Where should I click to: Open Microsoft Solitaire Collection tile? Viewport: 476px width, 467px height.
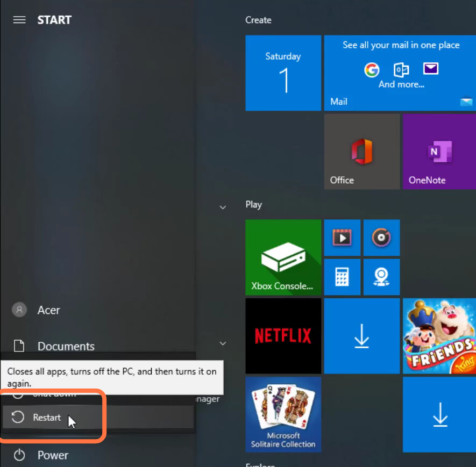283,414
